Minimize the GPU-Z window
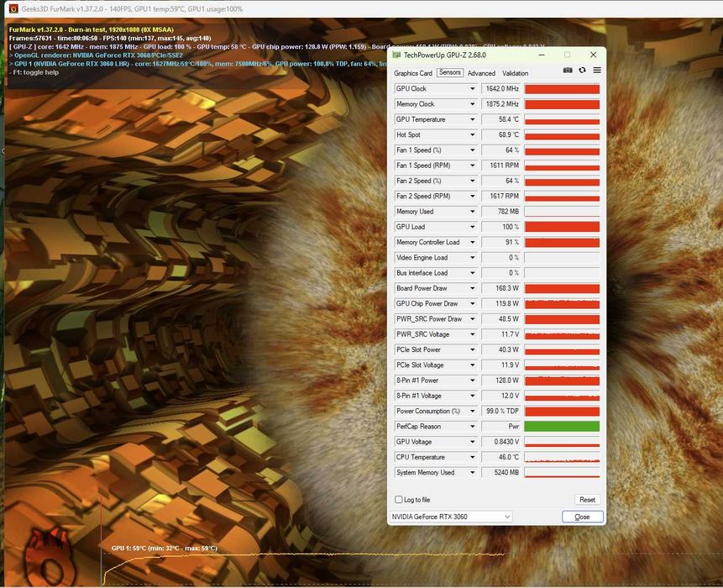The width and height of the screenshot is (723, 588). coord(542,55)
